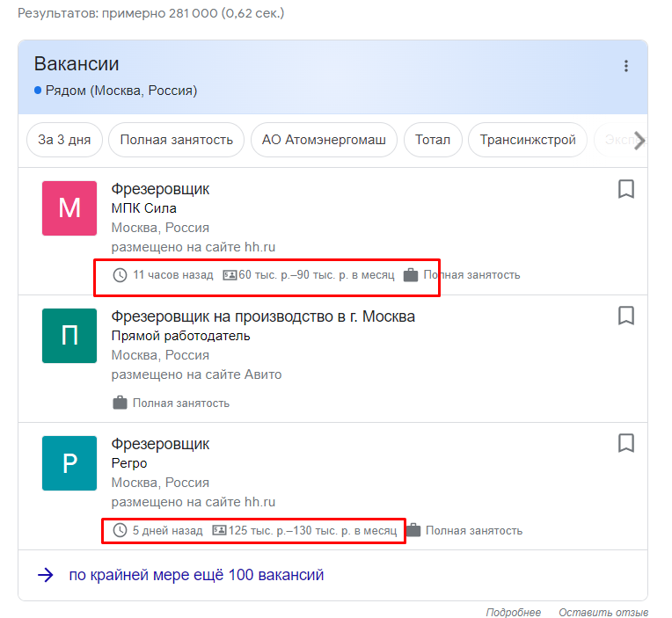Click salary icon next to 125 тыс. р.
This screenshot has height=618, width=672.
point(219,531)
